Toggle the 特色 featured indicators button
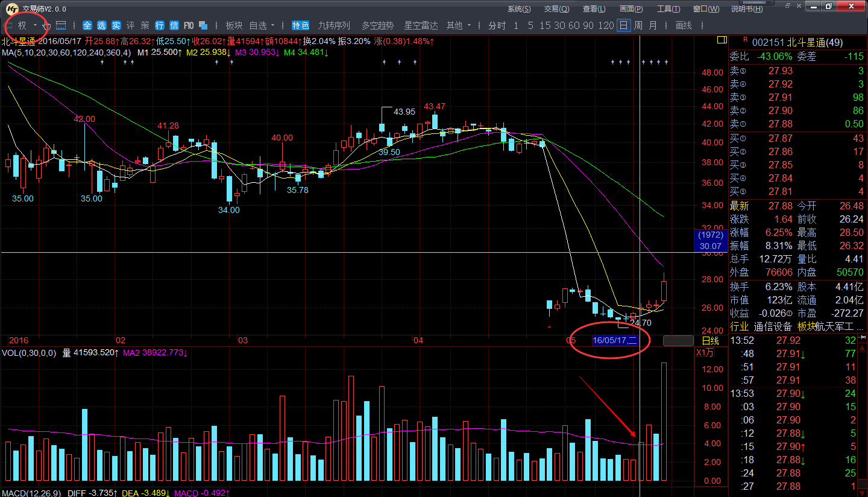The image size is (868, 497). (300, 25)
